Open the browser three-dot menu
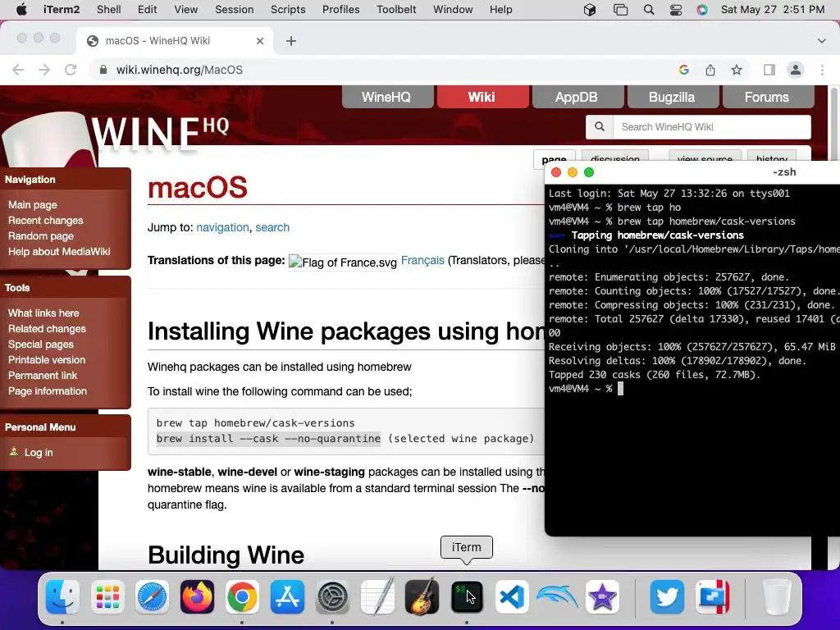Viewport: 840px width, 630px height. point(822,70)
